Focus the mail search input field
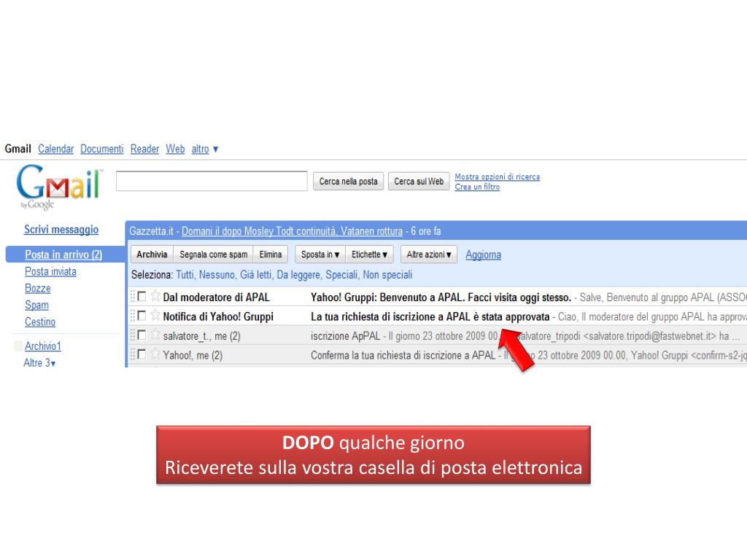 pos(212,181)
